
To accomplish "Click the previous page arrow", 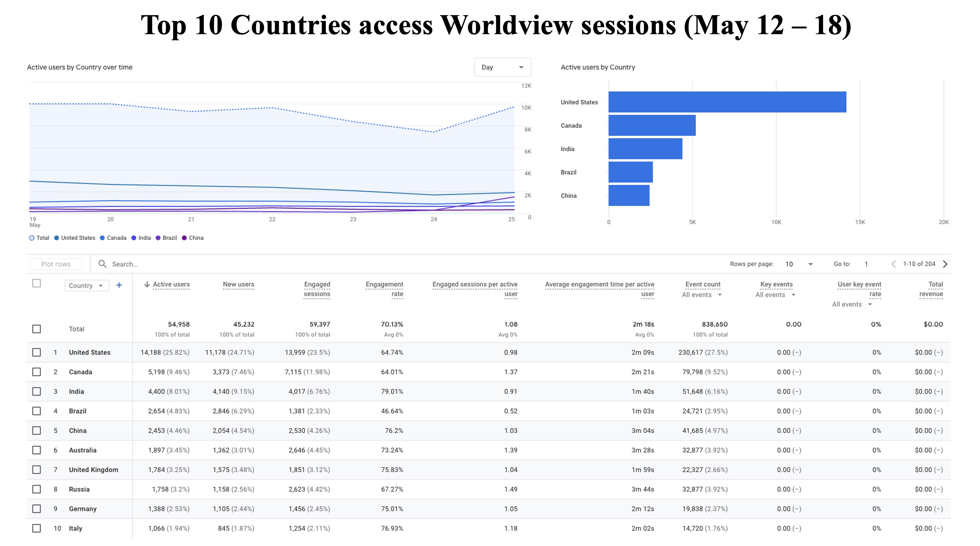I will [x=893, y=264].
